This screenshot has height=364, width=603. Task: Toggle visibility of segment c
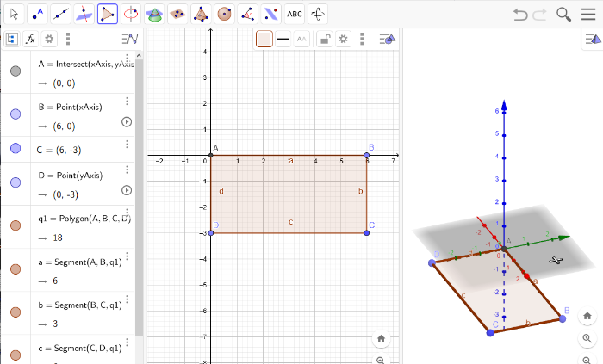(16, 355)
